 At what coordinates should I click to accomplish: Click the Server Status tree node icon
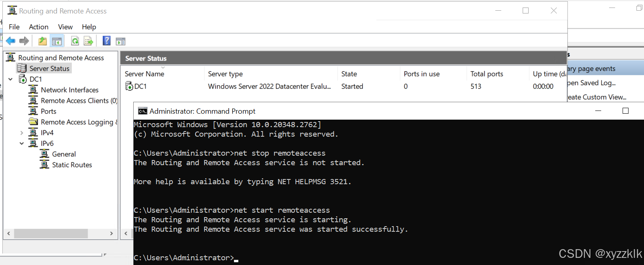(x=22, y=68)
